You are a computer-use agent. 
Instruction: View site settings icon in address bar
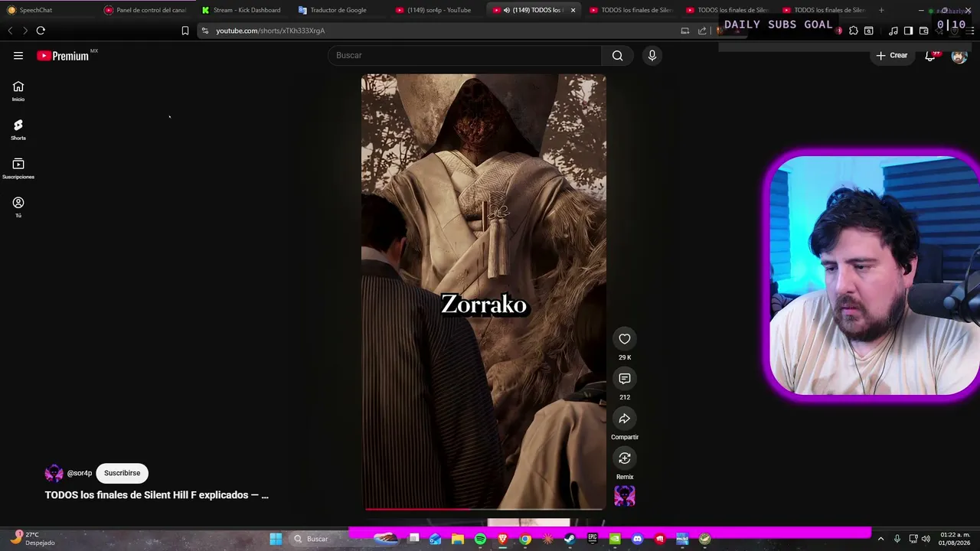[205, 31]
